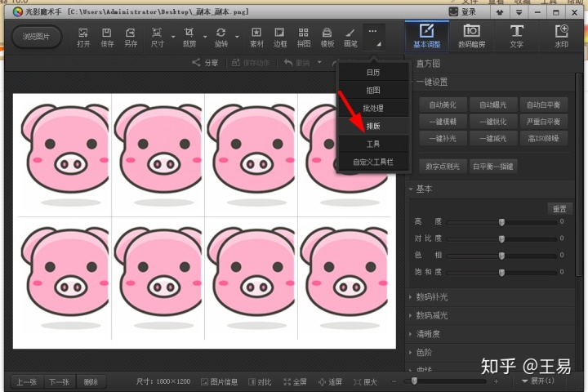Apply 一键锐化 sharpen preset
The height and width of the screenshot is (392, 588).
pyautogui.click(x=493, y=122)
